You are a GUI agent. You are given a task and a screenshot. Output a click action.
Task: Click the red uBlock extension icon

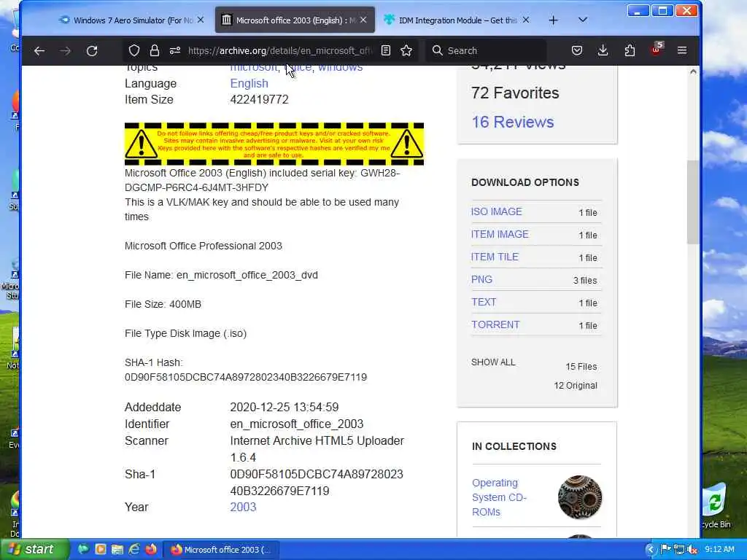(657, 49)
